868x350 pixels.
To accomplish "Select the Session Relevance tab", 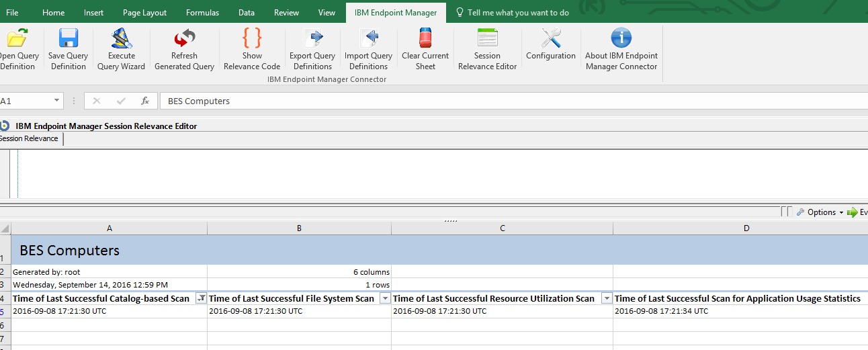I will (x=30, y=138).
